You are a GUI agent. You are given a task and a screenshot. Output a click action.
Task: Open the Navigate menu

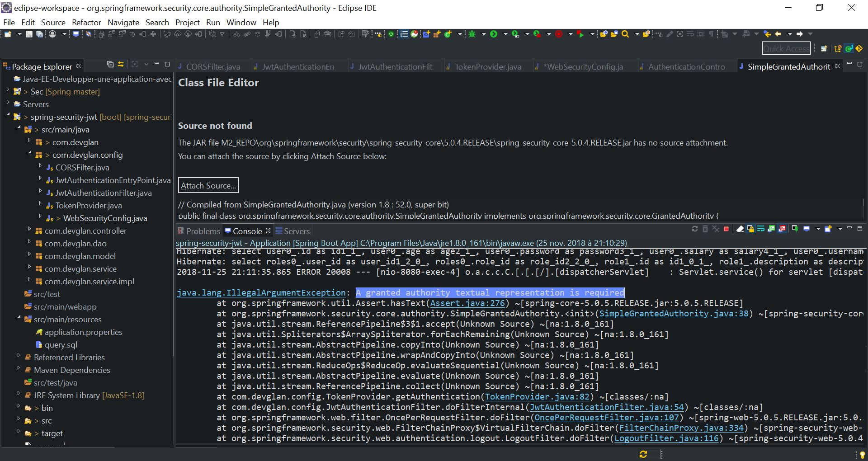[123, 22]
